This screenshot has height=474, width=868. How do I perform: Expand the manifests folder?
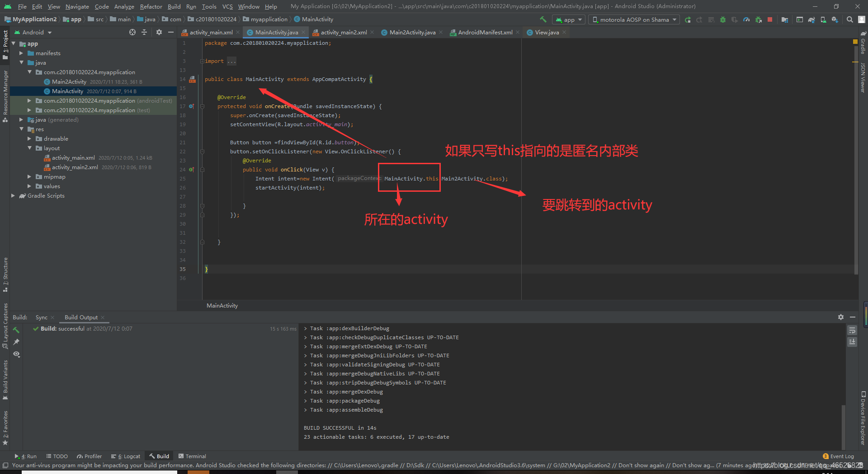(x=21, y=53)
